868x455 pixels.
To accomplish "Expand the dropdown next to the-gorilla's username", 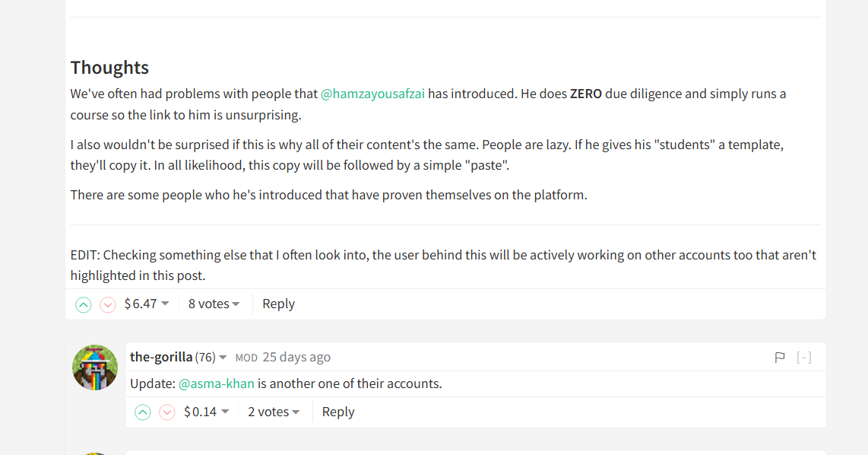I will pyautogui.click(x=223, y=356).
